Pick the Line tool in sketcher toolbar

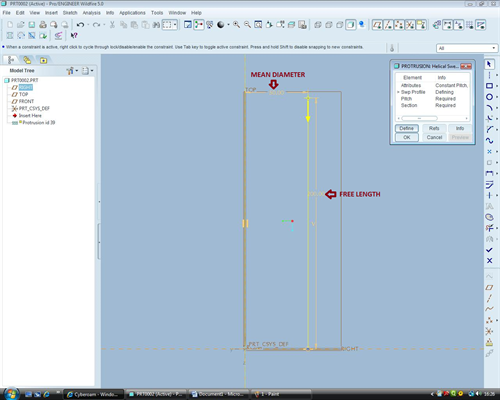489,75
